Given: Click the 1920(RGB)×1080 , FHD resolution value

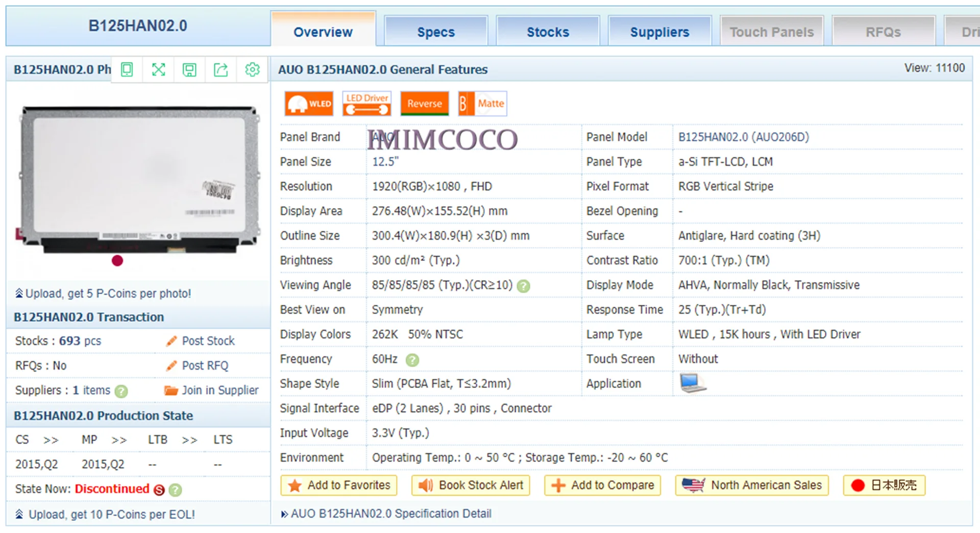Looking at the screenshot, I should tap(432, 186).
